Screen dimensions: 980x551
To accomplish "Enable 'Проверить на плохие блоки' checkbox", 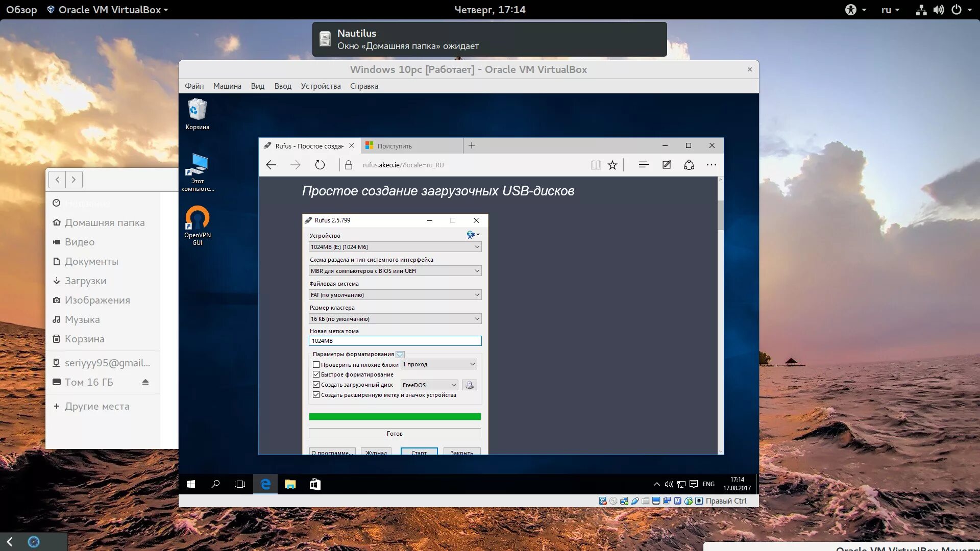I will (x=316, y=365).
